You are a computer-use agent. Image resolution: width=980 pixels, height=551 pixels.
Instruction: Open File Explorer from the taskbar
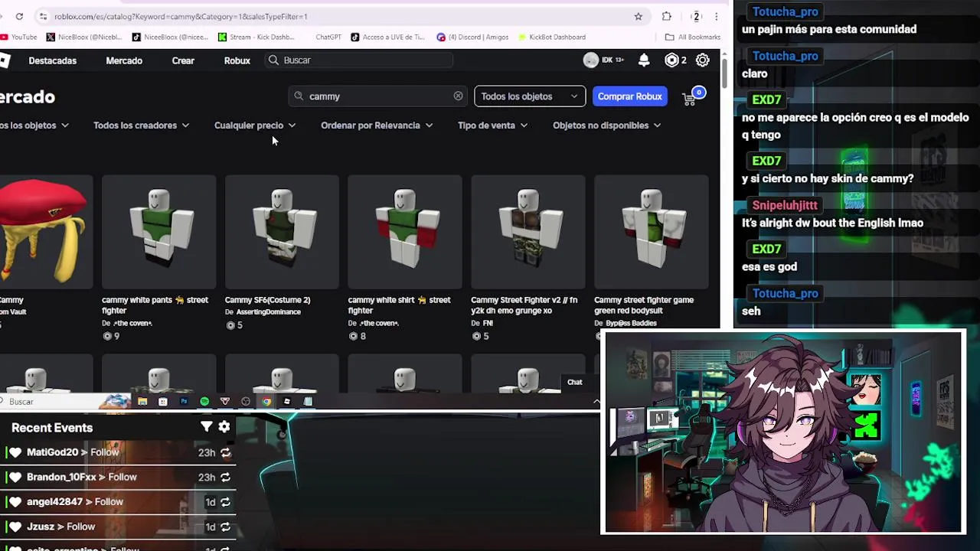142,401
